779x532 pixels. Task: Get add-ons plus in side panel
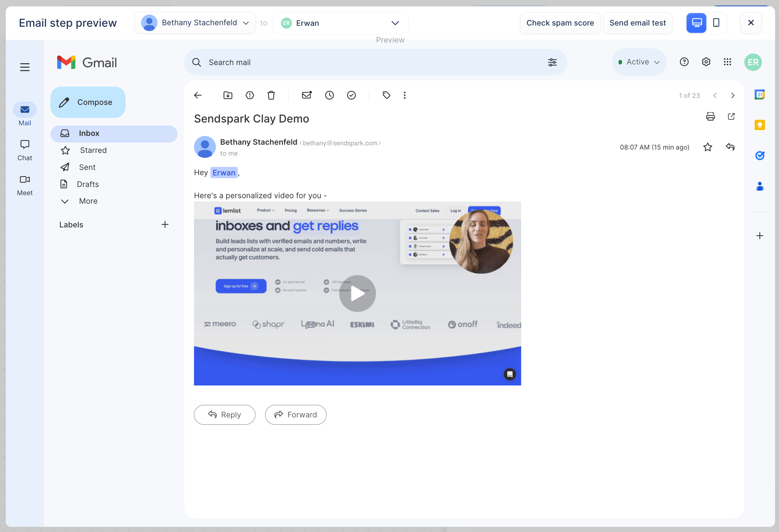click(760, 236)
